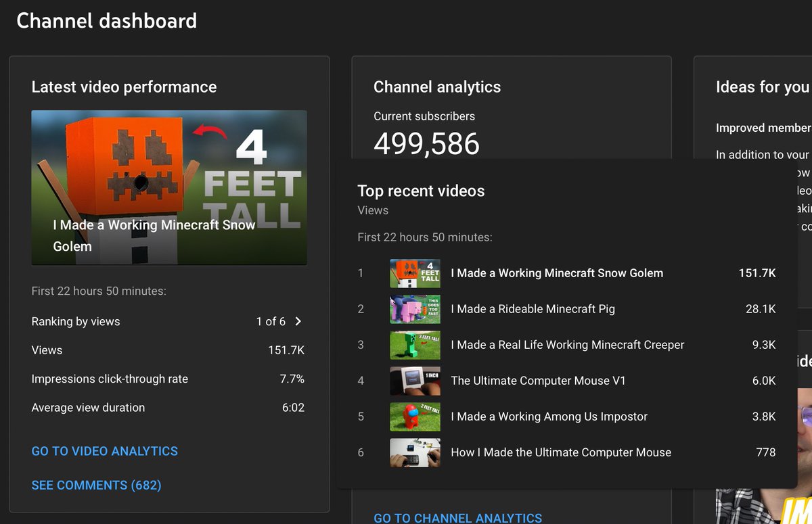Screen dimensions: 812x524
Task: Click title 'I Made a Rideable Minecraft Pig'
Action: pyautogui.click(x=533, y=309)
